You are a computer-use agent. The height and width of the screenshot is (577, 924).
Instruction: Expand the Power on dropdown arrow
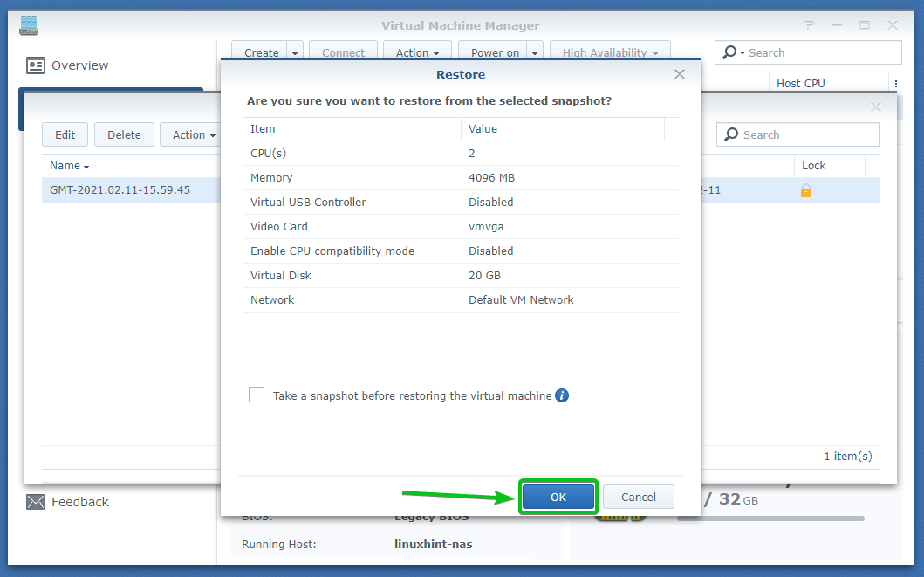535,53
